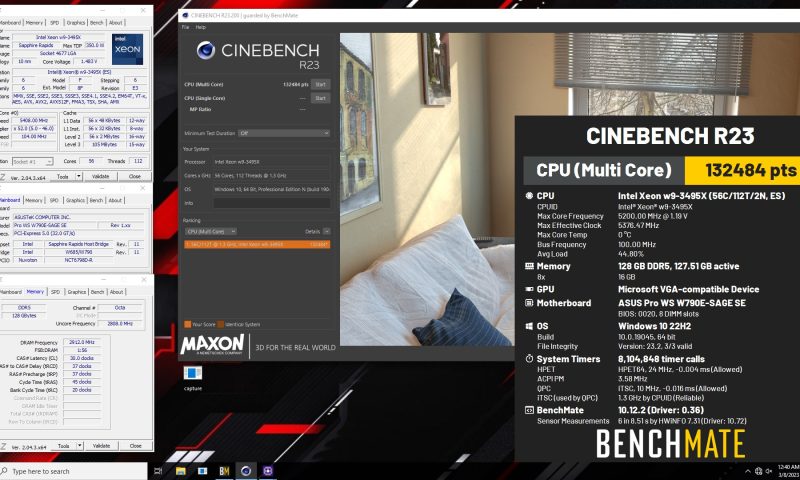The height and width of the screenshot is (480, 800).
Task: Click the Intel Xeon logo in CPU-Z
Action: coord(127,49)
